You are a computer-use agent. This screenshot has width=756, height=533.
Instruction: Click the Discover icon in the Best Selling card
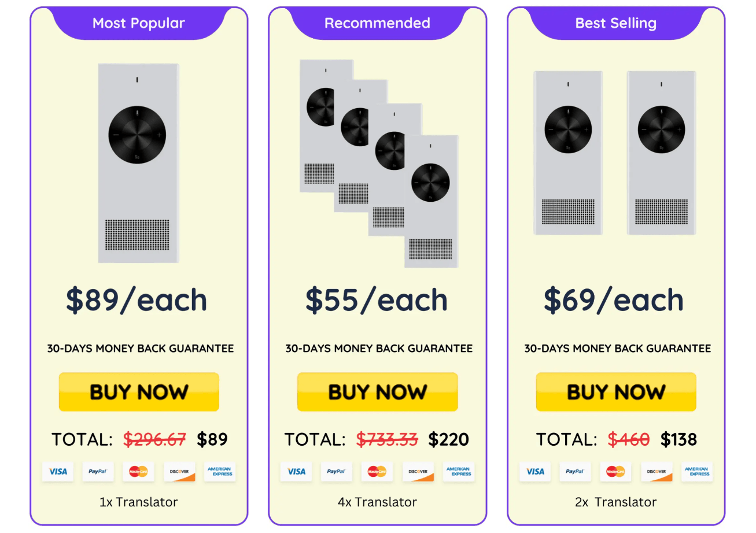click(657, 472)
